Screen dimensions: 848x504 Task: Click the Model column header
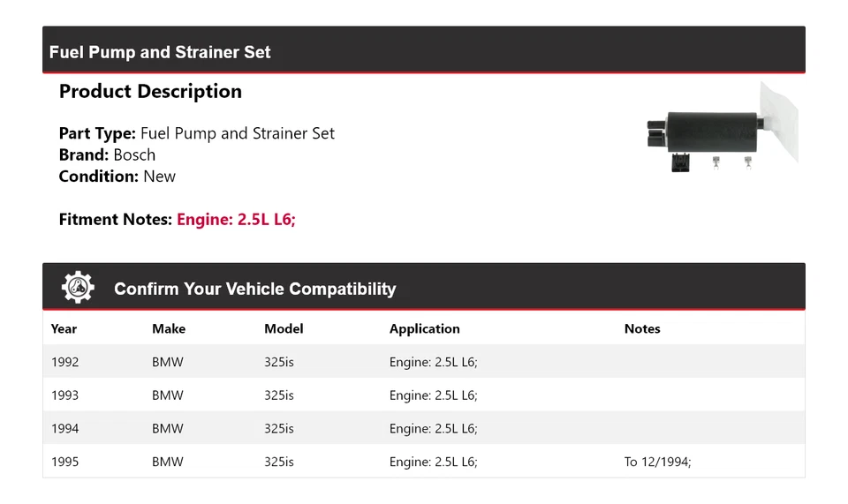coord(284,328)
